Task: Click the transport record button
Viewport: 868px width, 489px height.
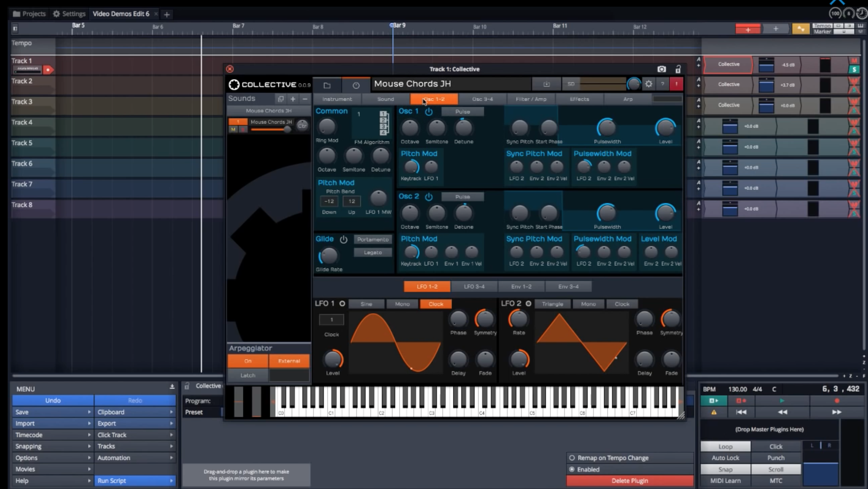Action: [837, 401]
